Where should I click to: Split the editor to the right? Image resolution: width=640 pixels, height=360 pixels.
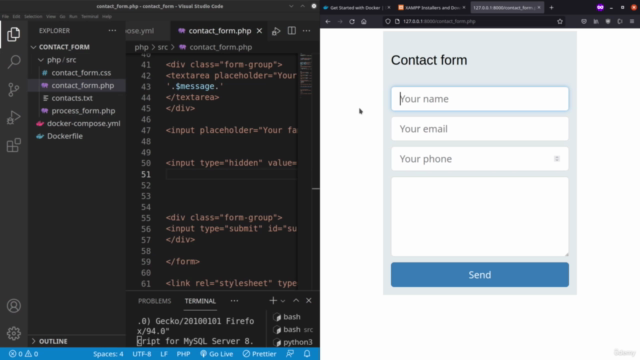291,31
